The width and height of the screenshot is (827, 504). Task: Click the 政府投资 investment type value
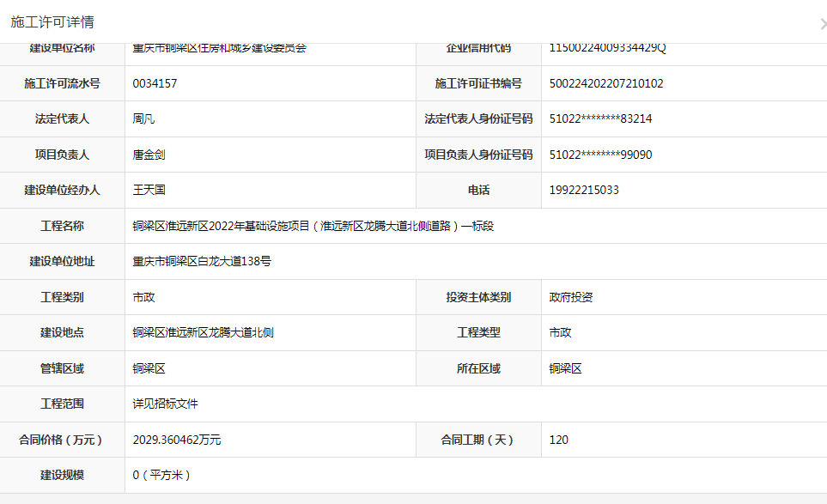click(571, 297)
